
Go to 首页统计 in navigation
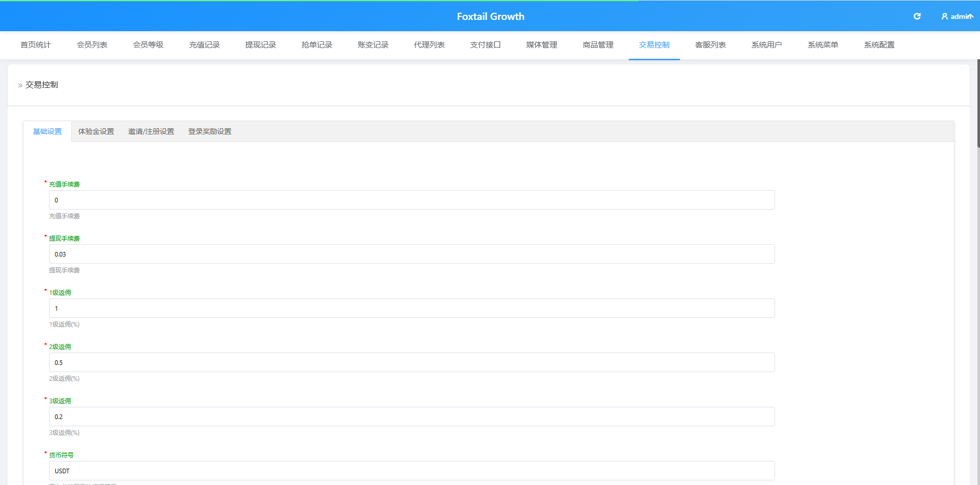tap(36, 45)
